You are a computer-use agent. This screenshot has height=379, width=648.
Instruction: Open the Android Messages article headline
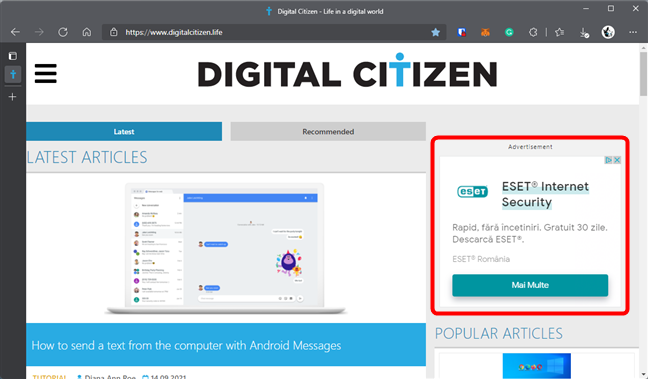[x=186, y=346]
